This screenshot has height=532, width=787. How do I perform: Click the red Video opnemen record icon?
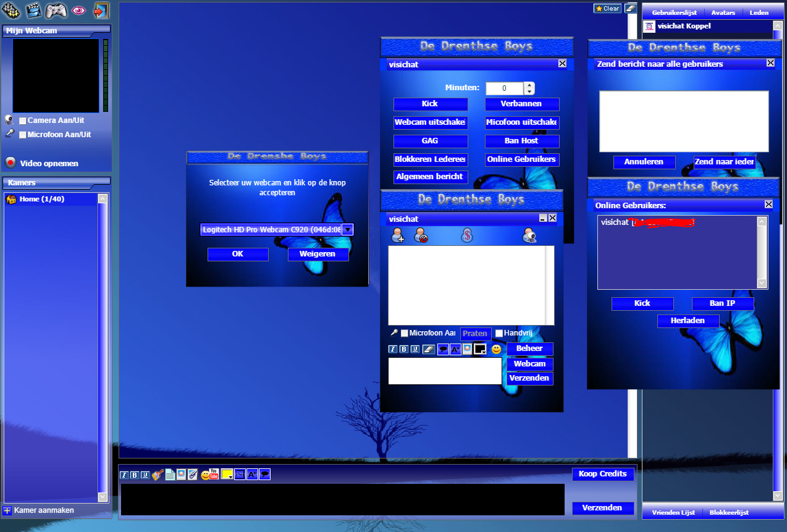(11, 163)
